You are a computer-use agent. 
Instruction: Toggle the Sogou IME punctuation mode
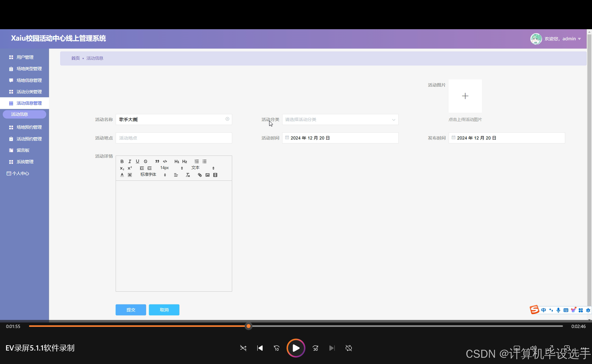pyautogui.click(x=551, y=310)
